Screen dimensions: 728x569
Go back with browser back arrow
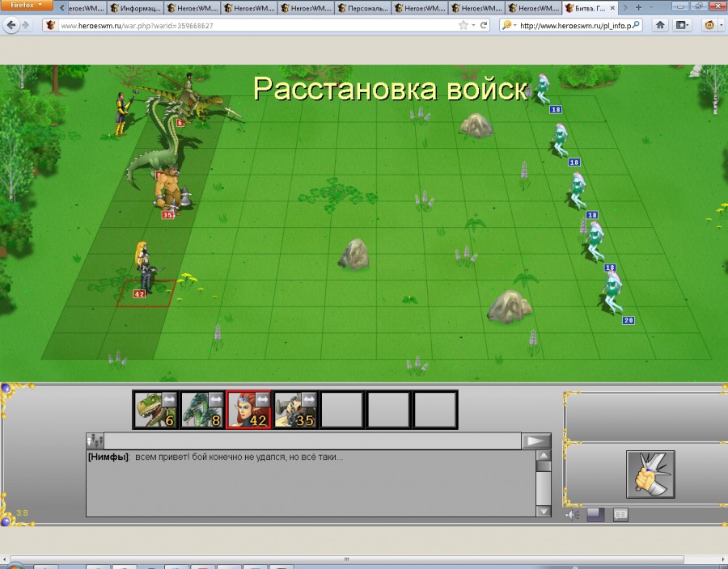[x=11, y=25]
